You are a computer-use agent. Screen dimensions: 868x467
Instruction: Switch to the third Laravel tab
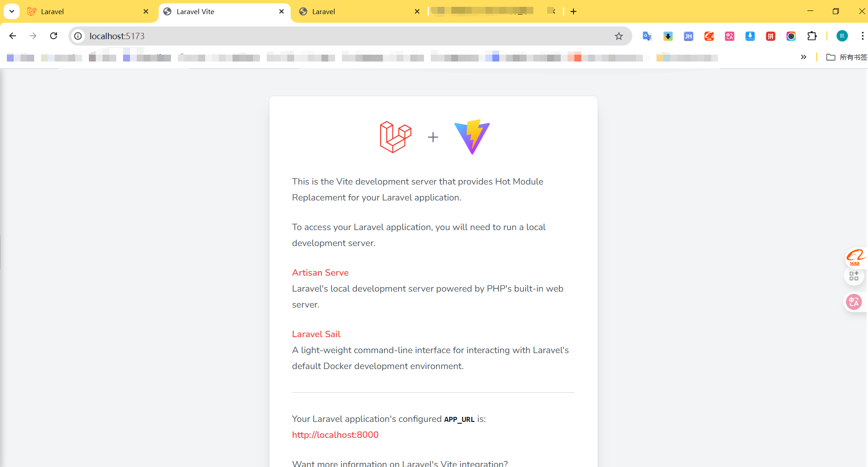coord(358,11)
